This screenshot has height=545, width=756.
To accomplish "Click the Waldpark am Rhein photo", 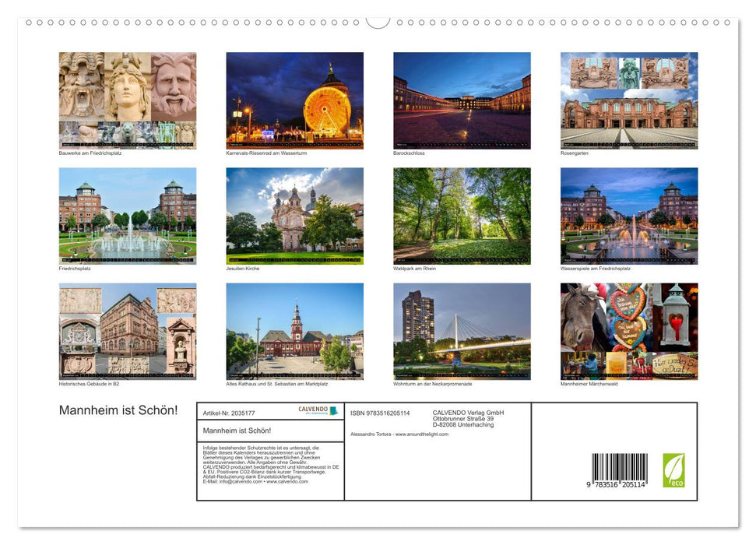I will (462, 216).
